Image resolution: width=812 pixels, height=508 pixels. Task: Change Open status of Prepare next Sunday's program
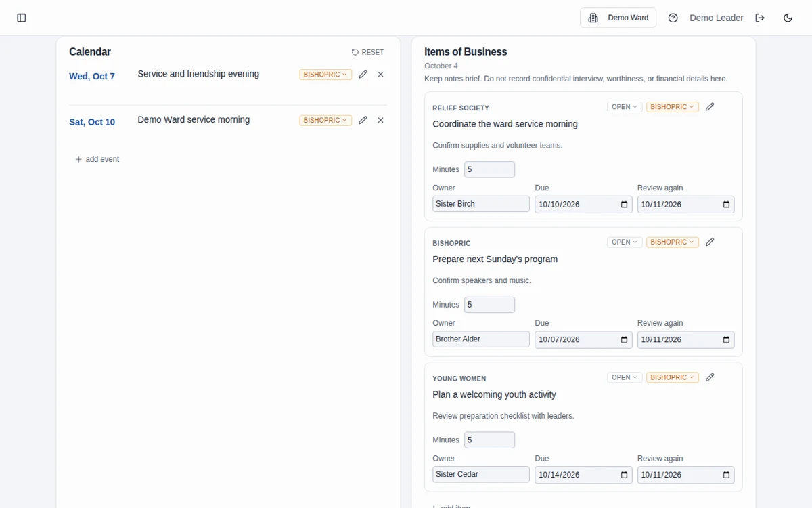click(625, 242)
